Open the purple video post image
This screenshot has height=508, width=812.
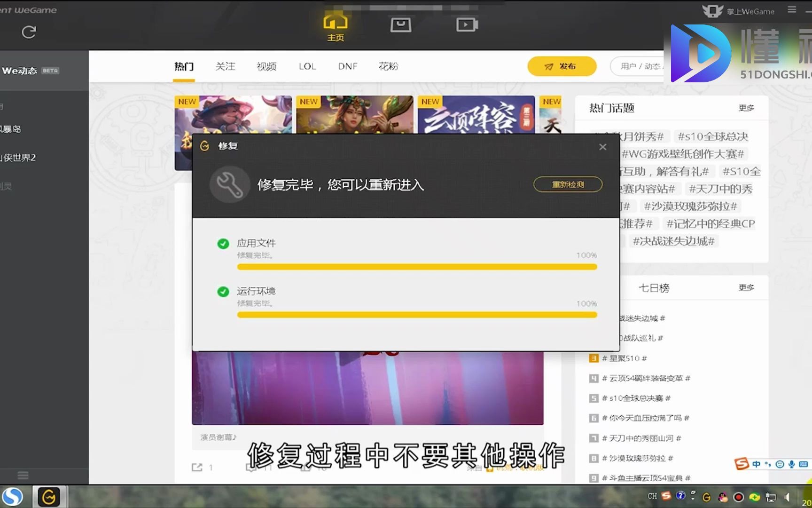[367, 388]
